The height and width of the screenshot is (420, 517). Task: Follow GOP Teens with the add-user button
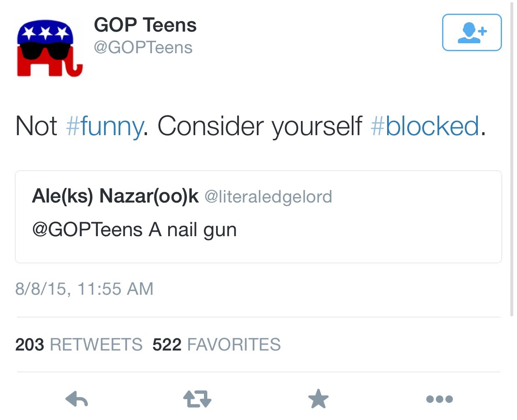pos(472,32)
